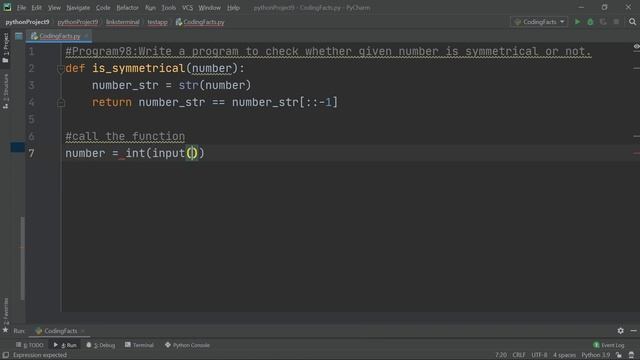Click the Favorites star icon at bottom left

[x=5, y=330]
